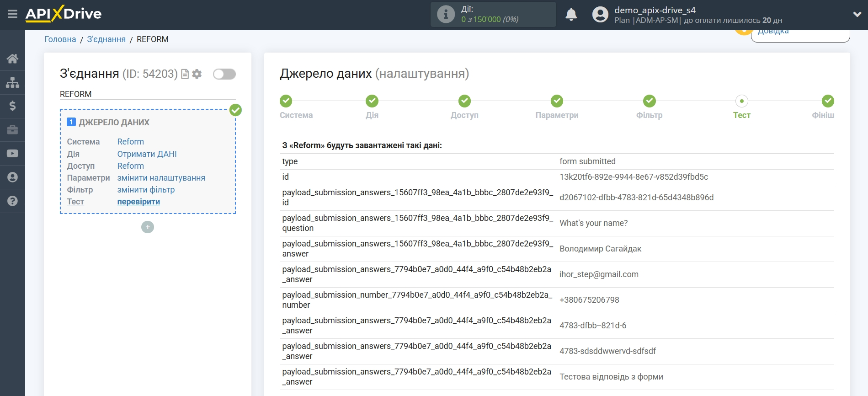Screen dimensions: 868x396
Task: Click value 'form submitted'
Action: pos(588,161)
